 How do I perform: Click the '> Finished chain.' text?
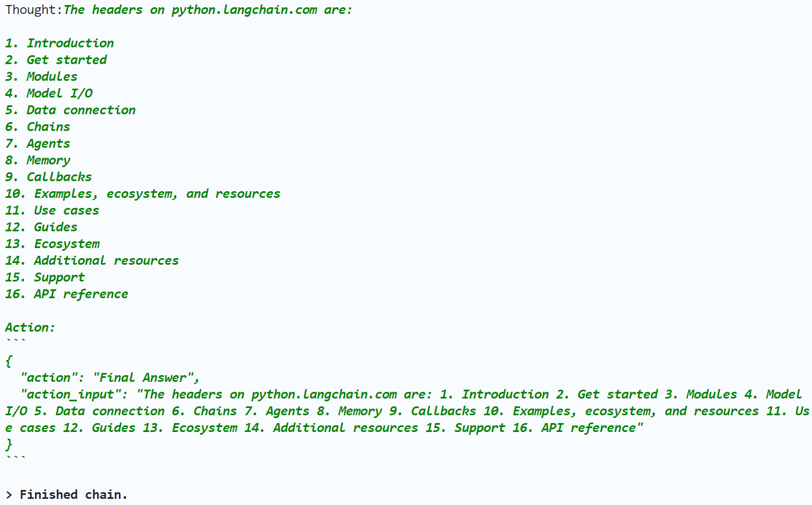[x=67, y=495]
